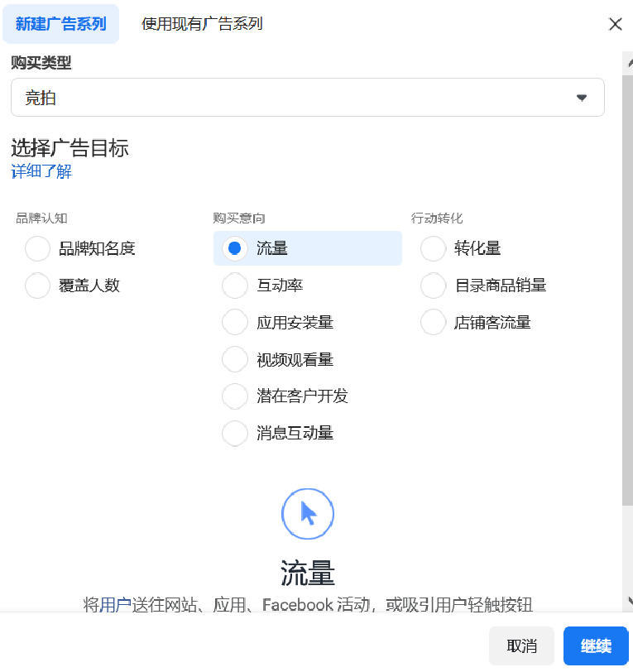This screenshot has width=633, height=672.
Task: Click the 行动转化 category heading
Action: coord(437,218)
